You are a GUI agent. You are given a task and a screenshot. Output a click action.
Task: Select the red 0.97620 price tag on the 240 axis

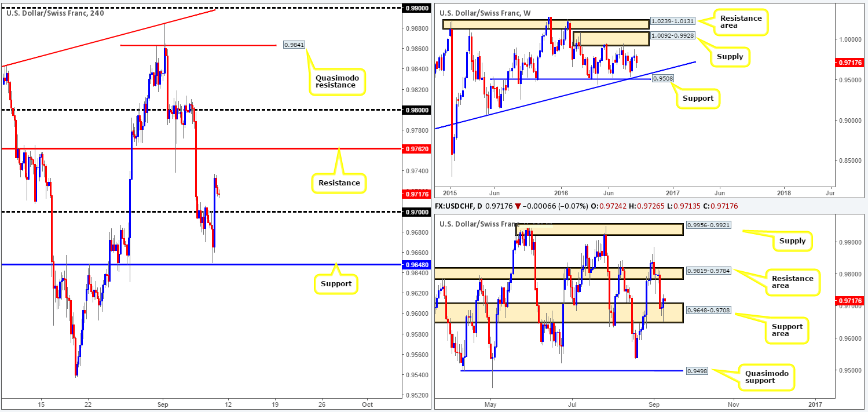417,149
